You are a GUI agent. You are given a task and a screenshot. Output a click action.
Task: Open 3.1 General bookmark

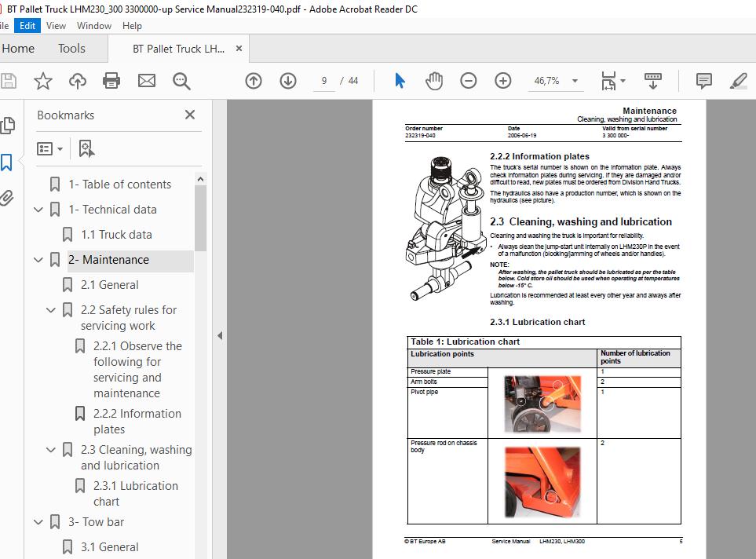(x=109, y=547)
